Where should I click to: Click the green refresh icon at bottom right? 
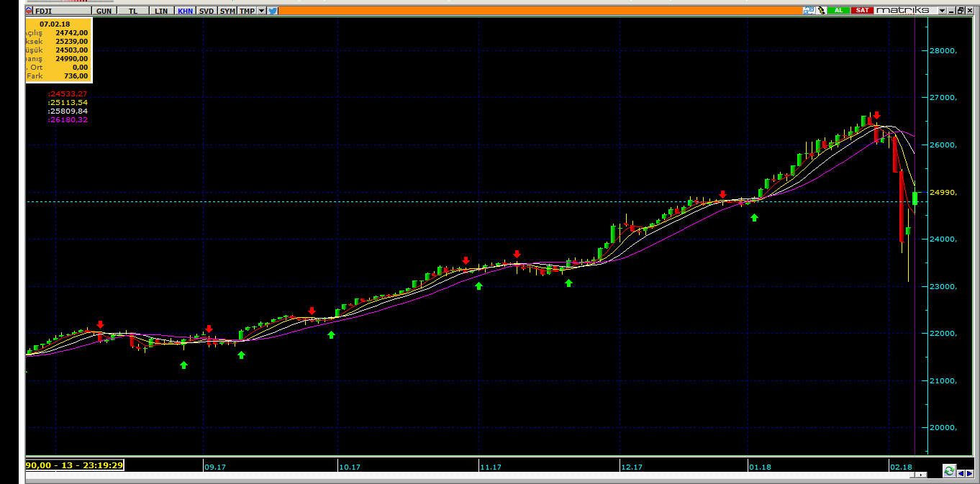(950, 471)
